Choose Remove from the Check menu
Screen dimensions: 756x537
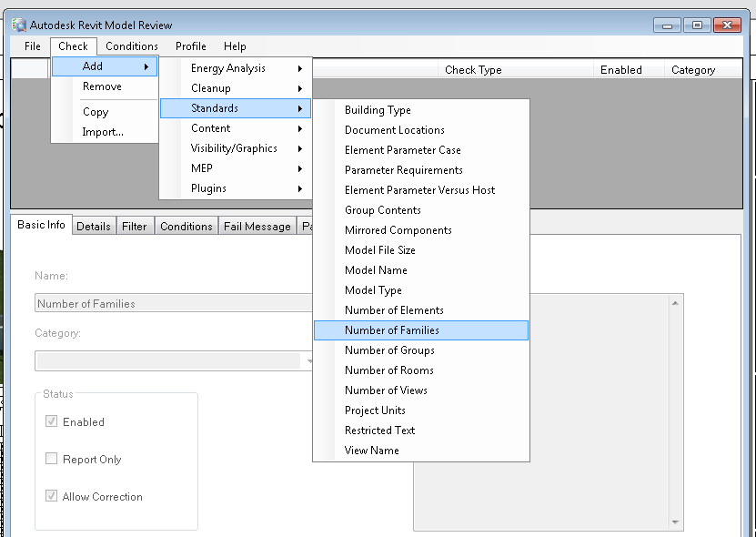(x=105, y=86)
